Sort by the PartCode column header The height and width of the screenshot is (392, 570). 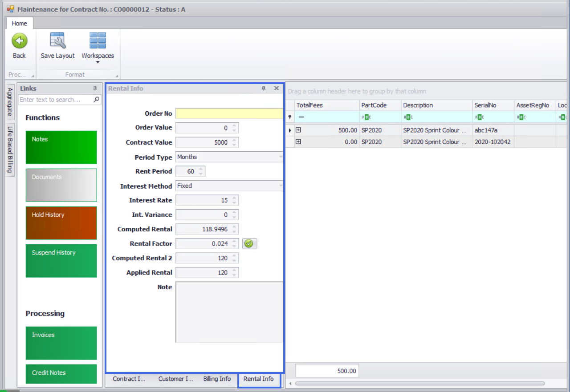[380, 105]
